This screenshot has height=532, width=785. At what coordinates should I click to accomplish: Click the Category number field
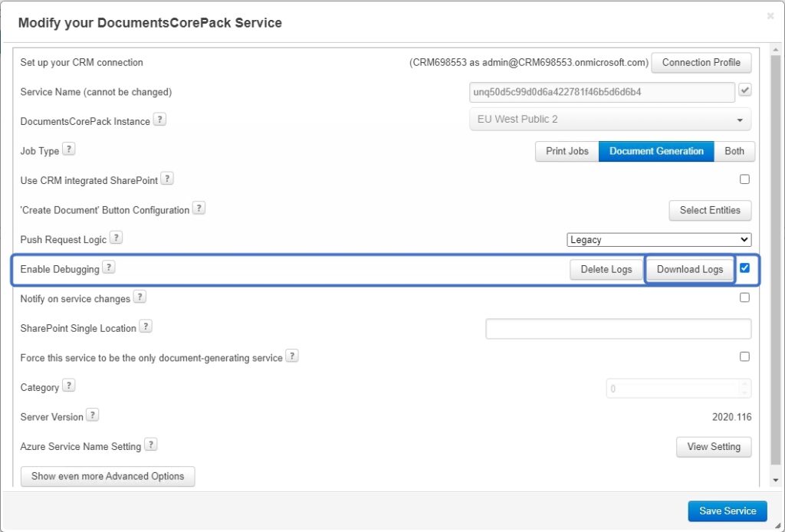tap(678, 389)
